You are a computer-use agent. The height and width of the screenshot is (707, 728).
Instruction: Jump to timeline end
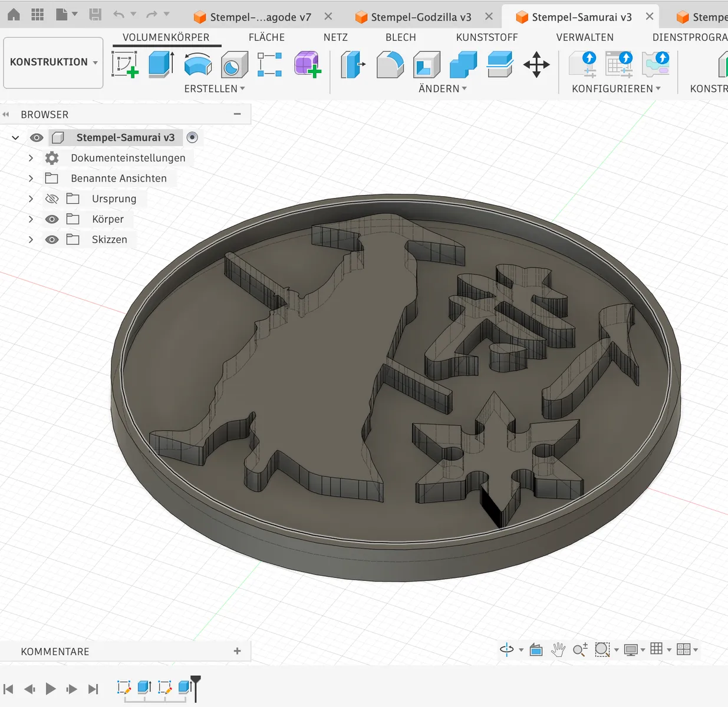tap(93, 689)
